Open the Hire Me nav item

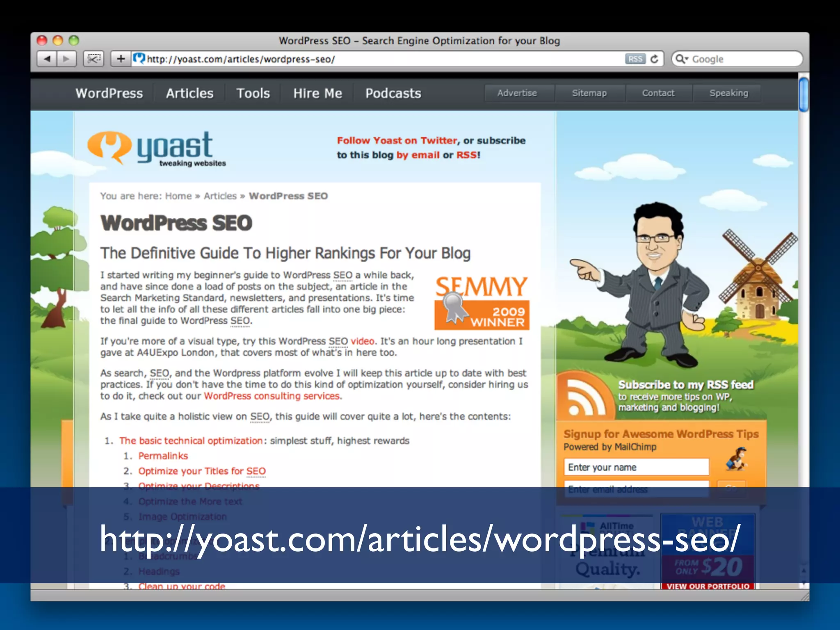click(317, 94)
